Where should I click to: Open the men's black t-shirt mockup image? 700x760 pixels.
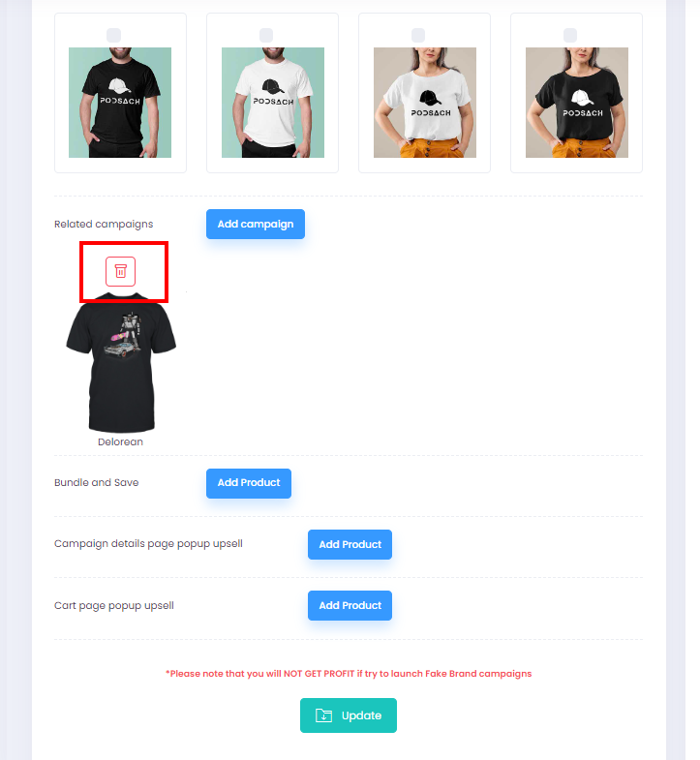(x=120, y=103)
